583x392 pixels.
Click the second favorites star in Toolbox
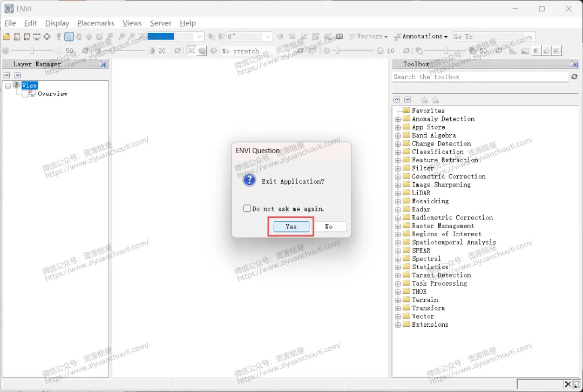tap(436, 100)
